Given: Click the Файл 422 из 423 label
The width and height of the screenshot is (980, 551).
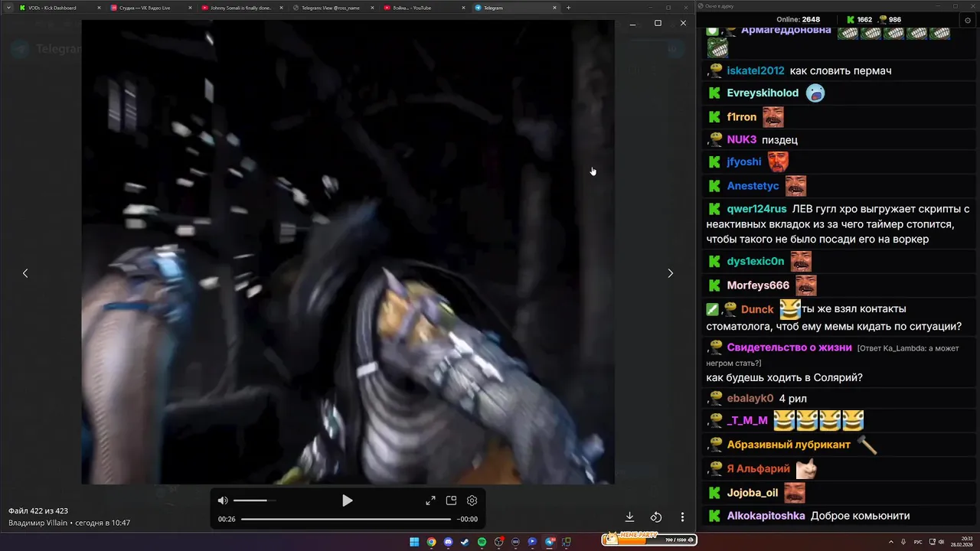Looking at the screenshot, I should [x=38, y=510].
